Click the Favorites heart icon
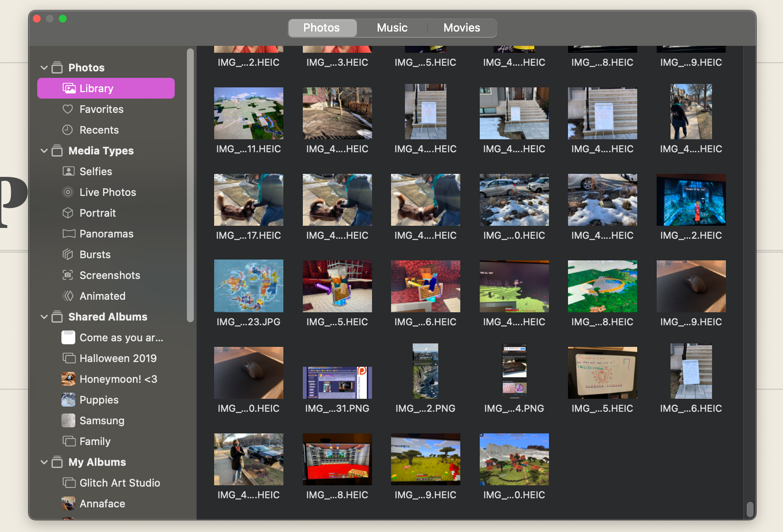783x532 pixels. (x=68, y=109)
